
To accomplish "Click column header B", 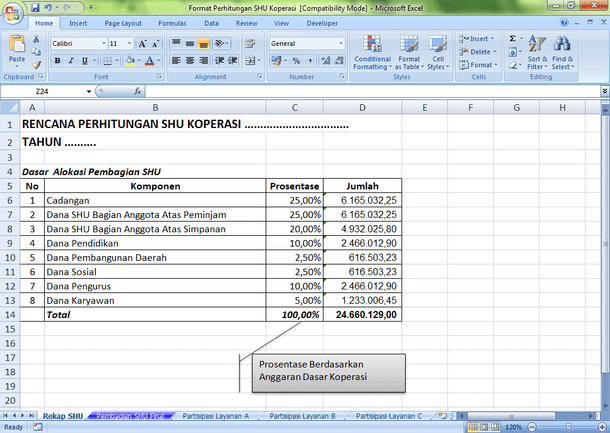I will (x=155, y=108).
